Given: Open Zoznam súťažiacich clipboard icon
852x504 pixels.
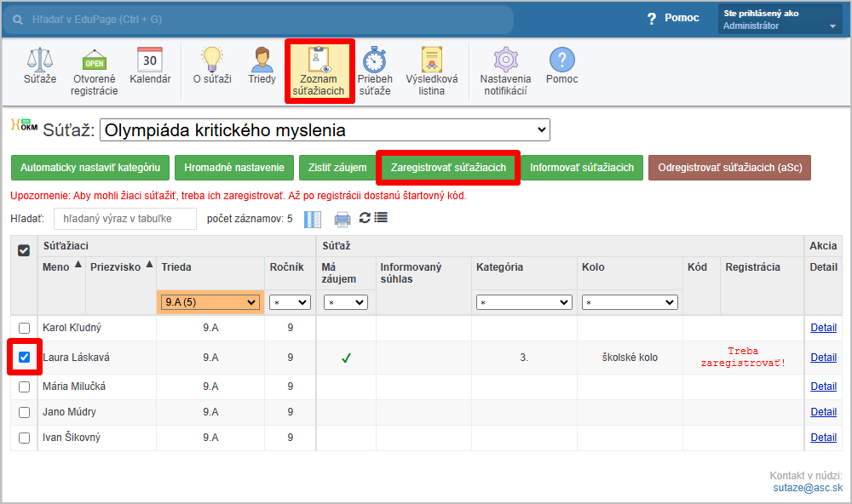Looking at the screenshot, I should [319, 60].
